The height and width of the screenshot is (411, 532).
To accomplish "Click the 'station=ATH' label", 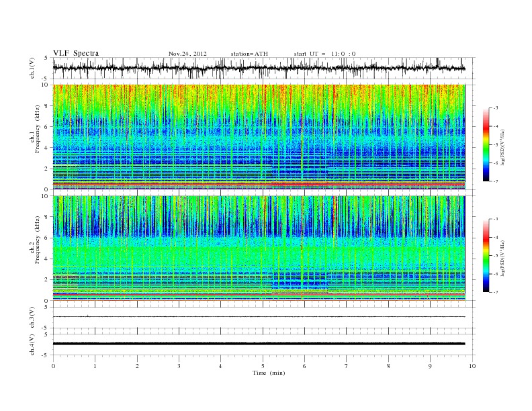I will pyautogui.click(x=249, y=54).
